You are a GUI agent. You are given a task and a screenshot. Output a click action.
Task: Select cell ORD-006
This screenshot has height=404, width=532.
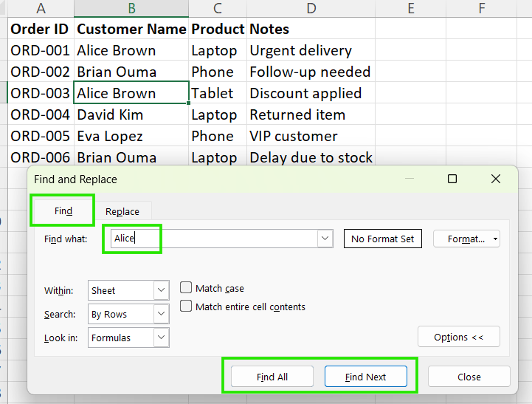pos(41,157)
